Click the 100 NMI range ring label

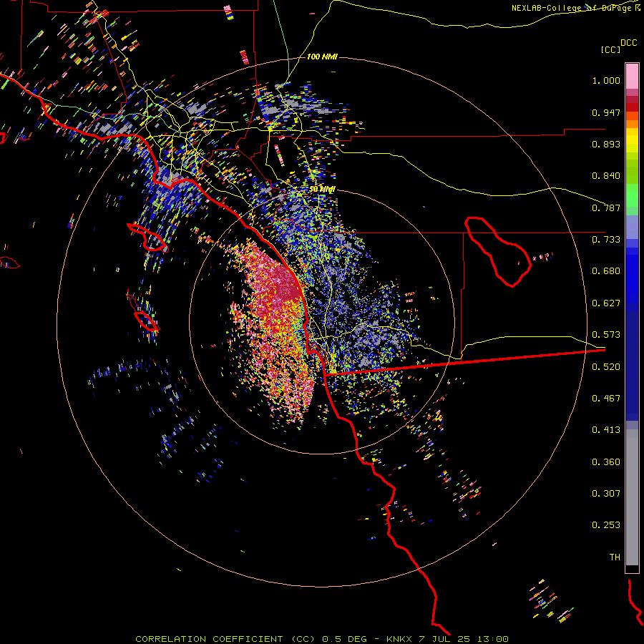tap(322, 57)
